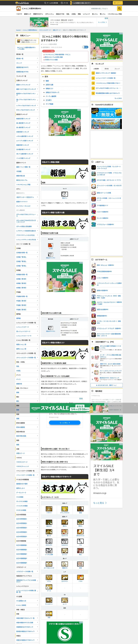Viewport: 138px width, 644px height.
Task: Open 女王の研究報告1 in the sidebar
Action: 27,519
